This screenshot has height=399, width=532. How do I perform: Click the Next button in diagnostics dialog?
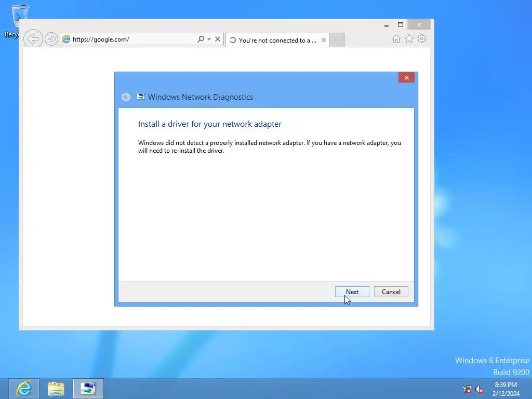pos(352,292)
